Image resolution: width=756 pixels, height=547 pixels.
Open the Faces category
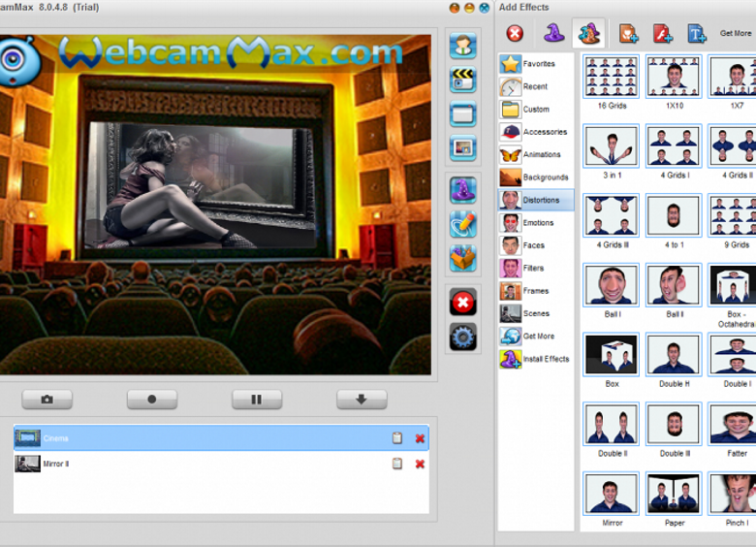pyautogui.click(x=536, y=245)
